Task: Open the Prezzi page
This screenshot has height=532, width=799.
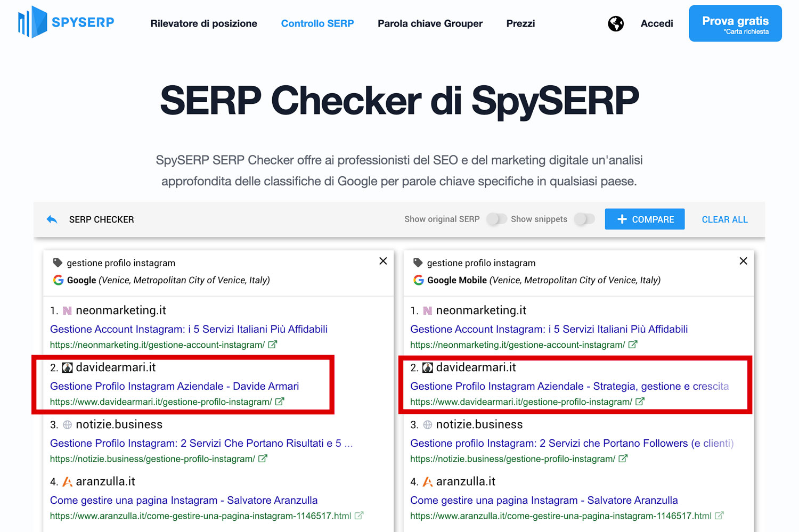Action: [x=520, y=23]
